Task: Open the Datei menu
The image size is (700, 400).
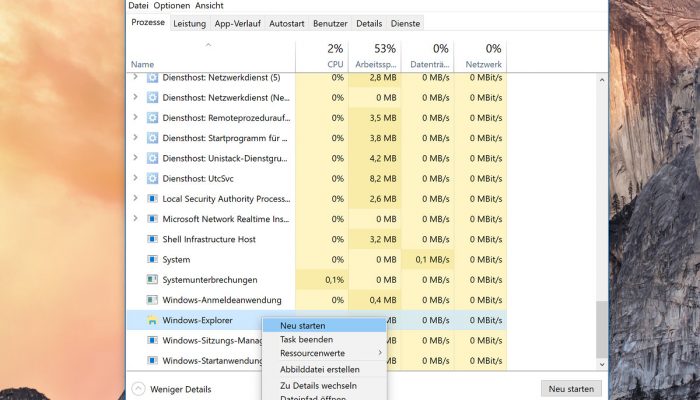Action: (x=138, y=6)
